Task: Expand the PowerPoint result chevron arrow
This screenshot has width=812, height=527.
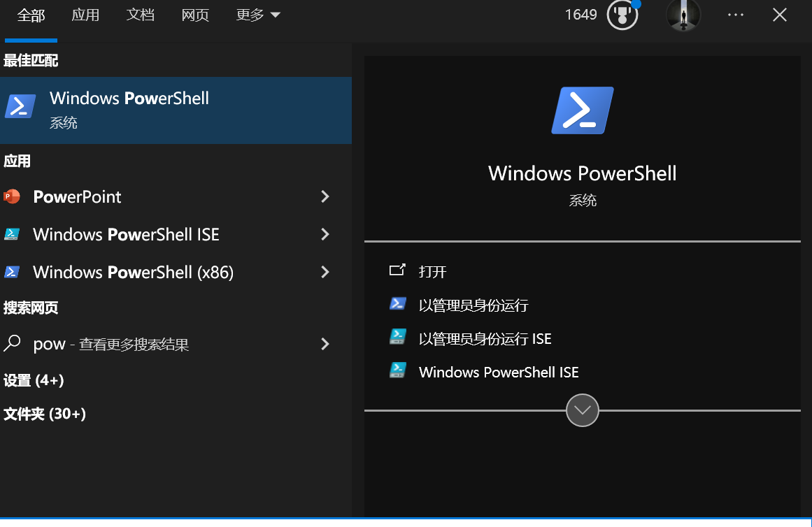Action: pos(325,196)
